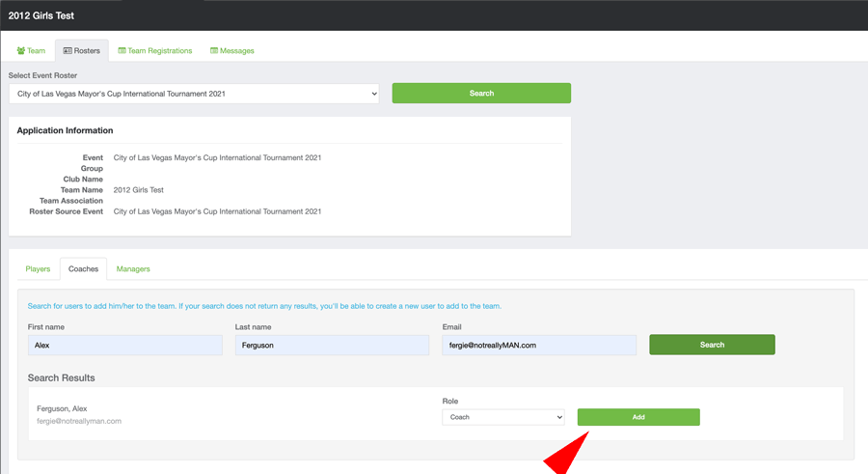
Task: Click the First name field containing Alex
Action: pyautogui.click(x=125, y=345)
